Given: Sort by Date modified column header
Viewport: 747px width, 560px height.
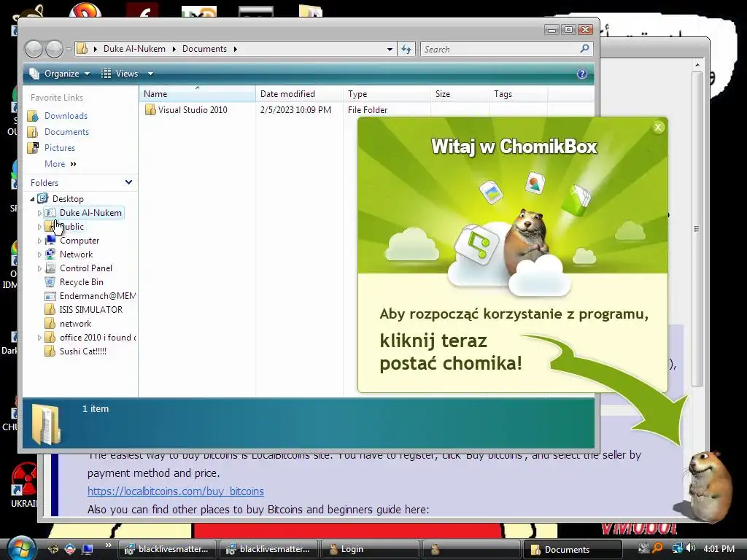Looking at the screenshot, I should [x=298, y=94].
